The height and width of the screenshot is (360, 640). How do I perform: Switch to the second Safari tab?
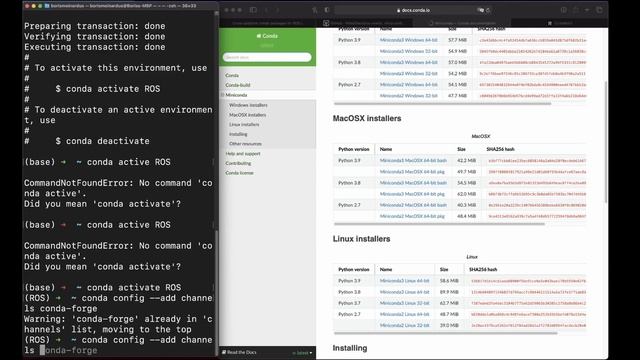[x=363, y=23]
